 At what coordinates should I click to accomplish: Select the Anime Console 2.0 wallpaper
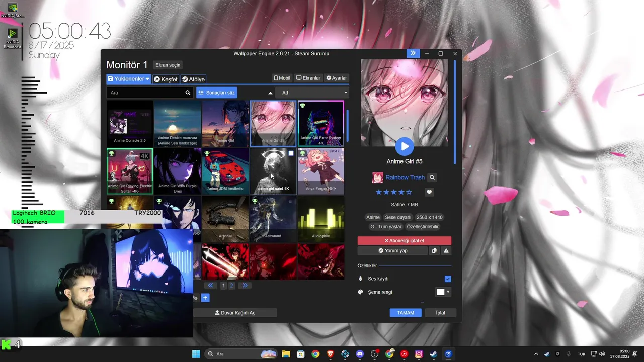[130, 124]
